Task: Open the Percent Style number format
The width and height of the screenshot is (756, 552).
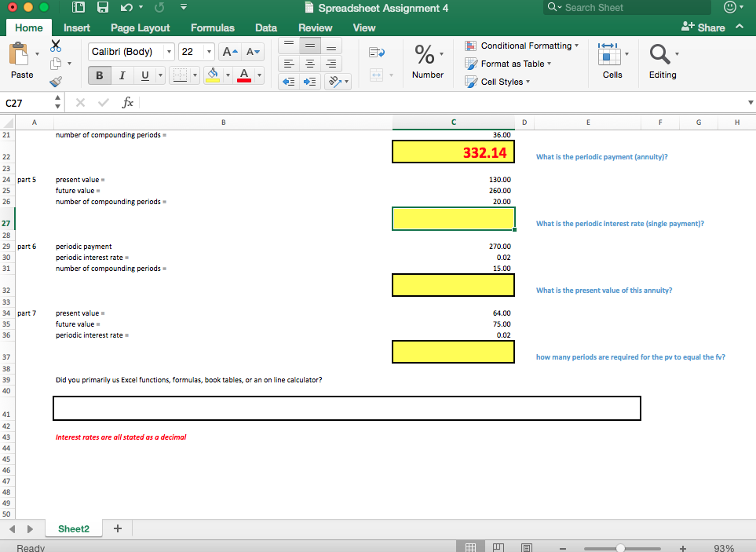Action: pos(425,55)
